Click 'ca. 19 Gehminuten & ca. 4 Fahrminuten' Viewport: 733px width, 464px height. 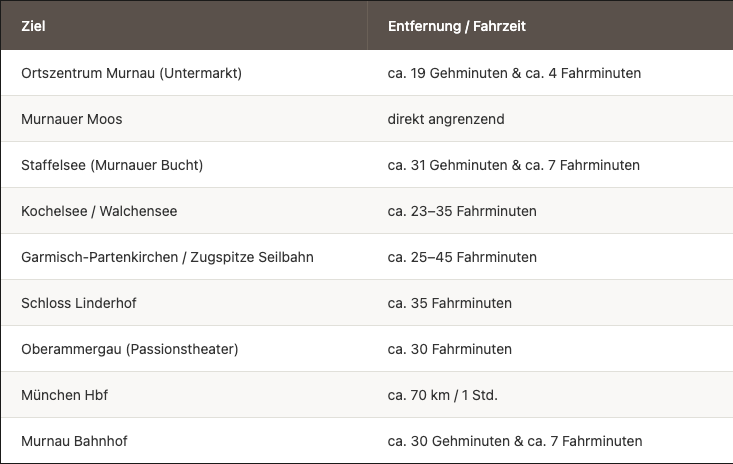(514, 73)
